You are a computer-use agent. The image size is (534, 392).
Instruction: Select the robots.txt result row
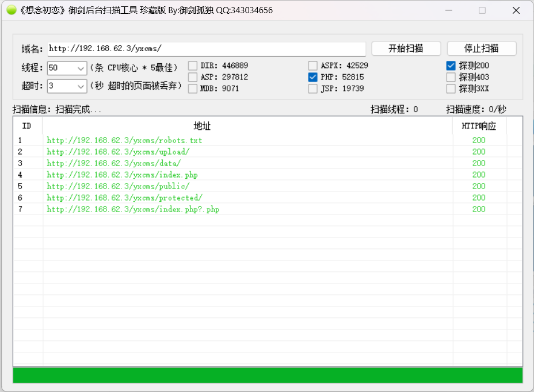click(268, 140)
